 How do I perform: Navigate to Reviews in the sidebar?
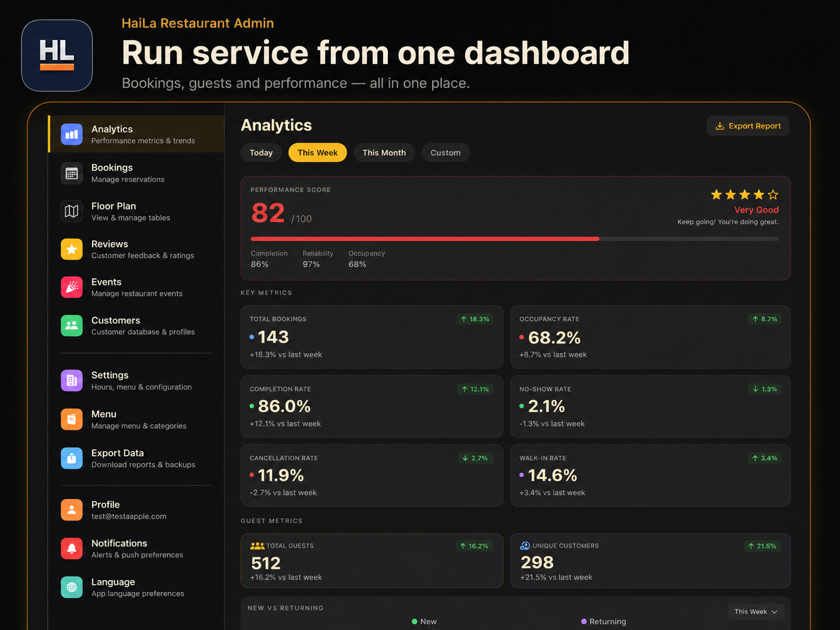pyautogui.click(x=110, y=244)
